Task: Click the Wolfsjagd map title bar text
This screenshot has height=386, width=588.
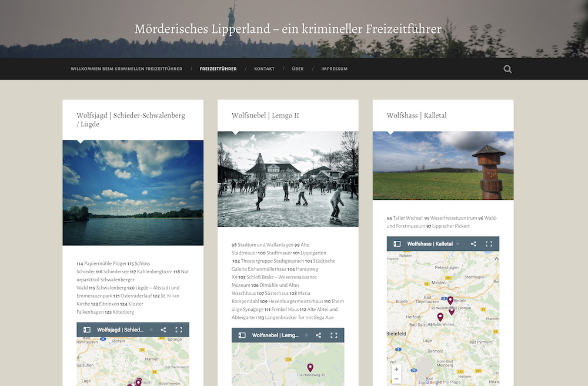Action: [120, 330]
